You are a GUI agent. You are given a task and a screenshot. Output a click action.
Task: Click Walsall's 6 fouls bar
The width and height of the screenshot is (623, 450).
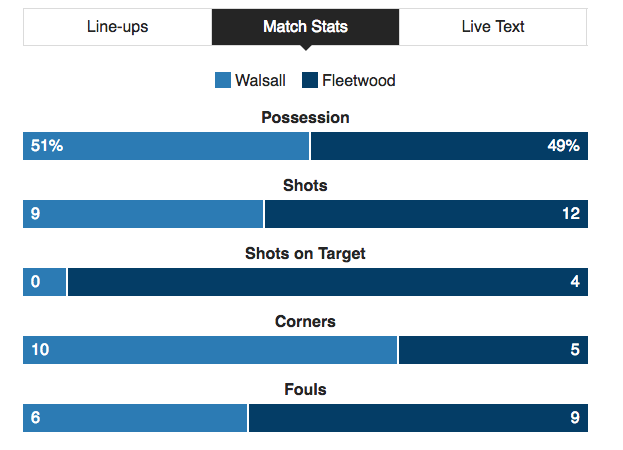point(135,418)
